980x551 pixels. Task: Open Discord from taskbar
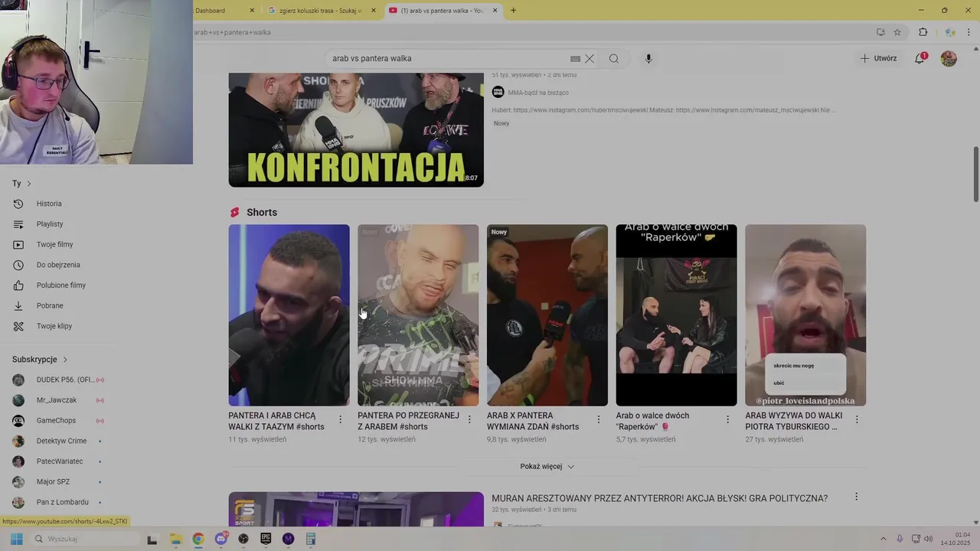click(x=221, y=539)
